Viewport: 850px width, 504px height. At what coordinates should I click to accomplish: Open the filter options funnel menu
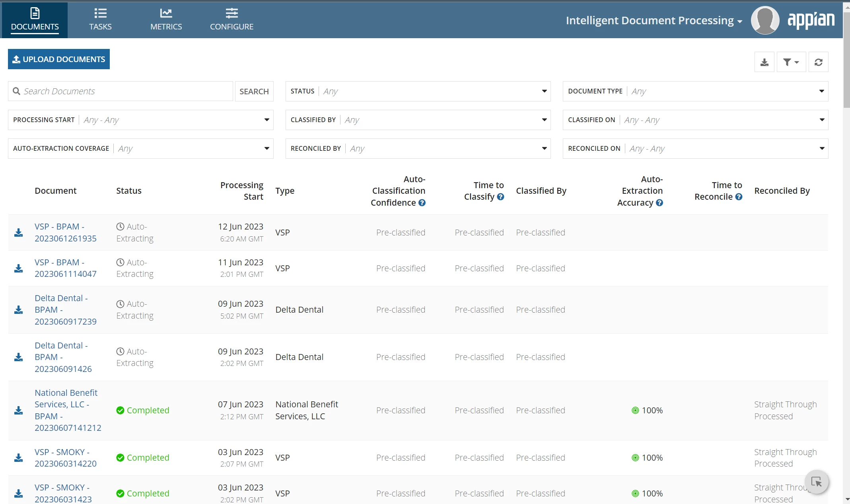click(791, 62)
